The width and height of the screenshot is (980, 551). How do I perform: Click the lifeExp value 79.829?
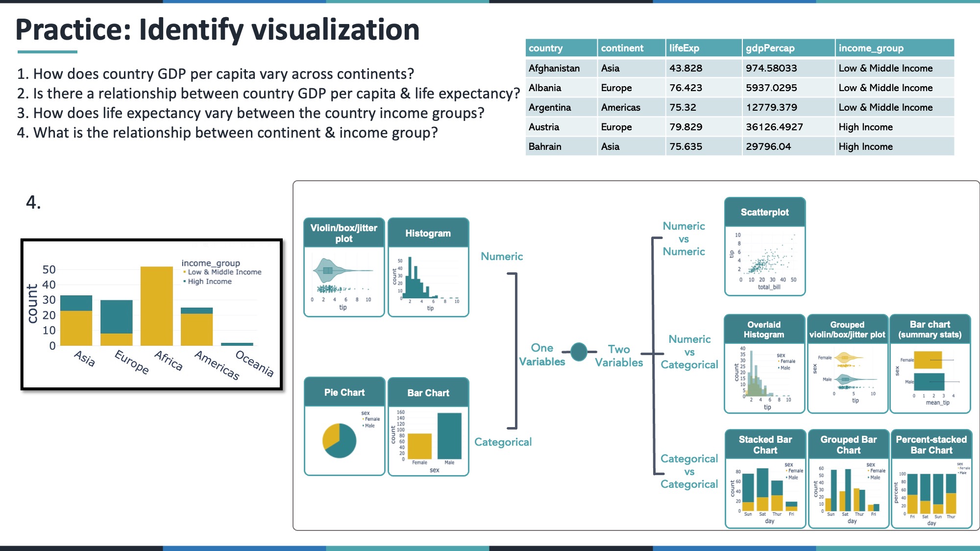(x=686, y=127)
